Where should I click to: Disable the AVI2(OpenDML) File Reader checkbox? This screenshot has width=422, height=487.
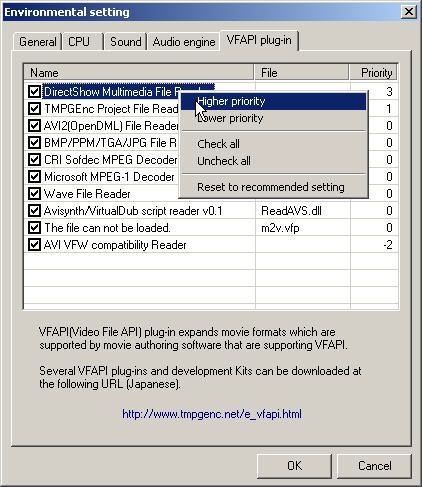pyautogui.click(x=34, y=125)
